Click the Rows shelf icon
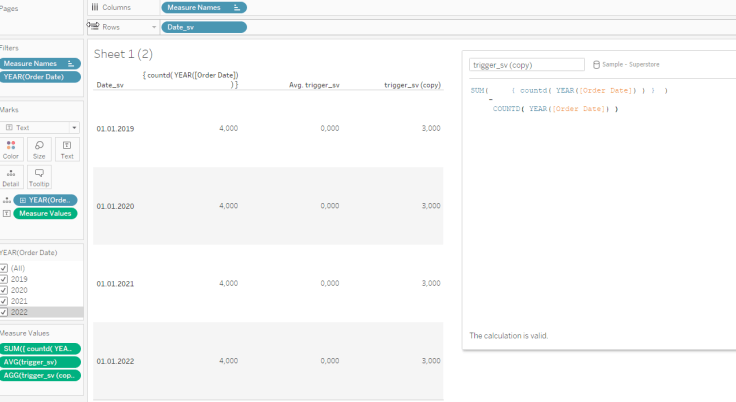This screenshot has height=402, width=736. click(94, 26)
